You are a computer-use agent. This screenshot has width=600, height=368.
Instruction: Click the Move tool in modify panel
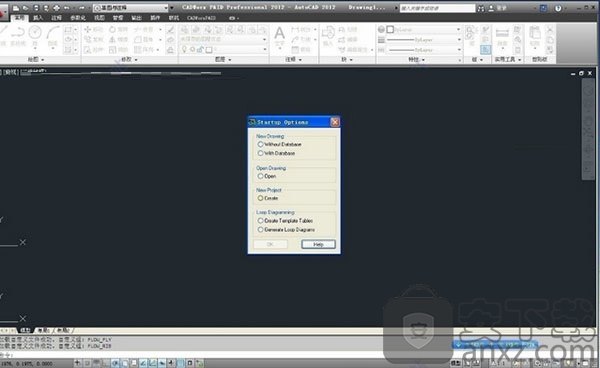click(93, 29)
